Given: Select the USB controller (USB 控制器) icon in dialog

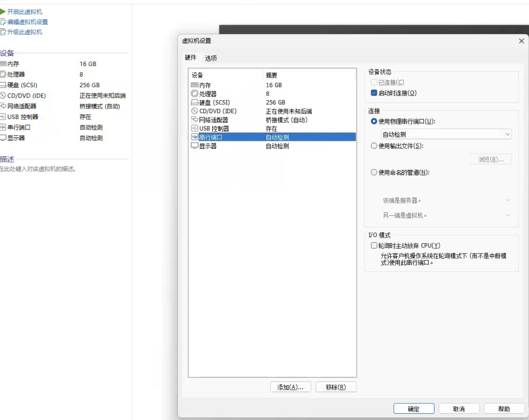Looking at the screenshot, I should [195, 128].
